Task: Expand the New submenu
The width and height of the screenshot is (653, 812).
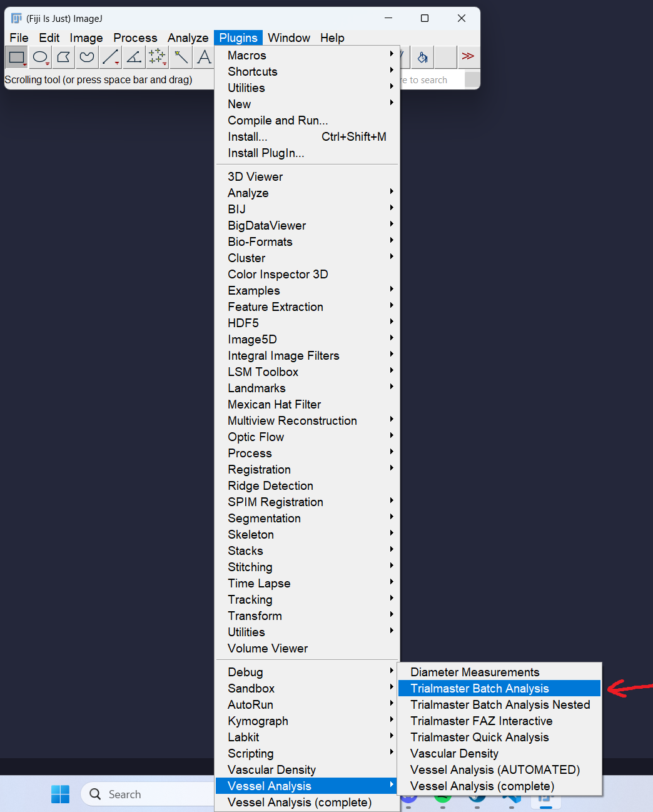Action: click(307, 104)
